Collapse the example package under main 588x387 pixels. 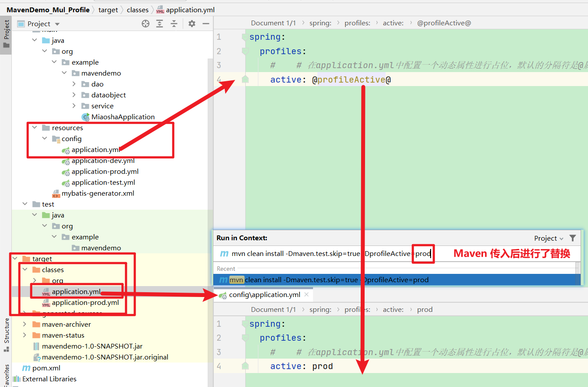pyautogui.click(x=55, y=62)
